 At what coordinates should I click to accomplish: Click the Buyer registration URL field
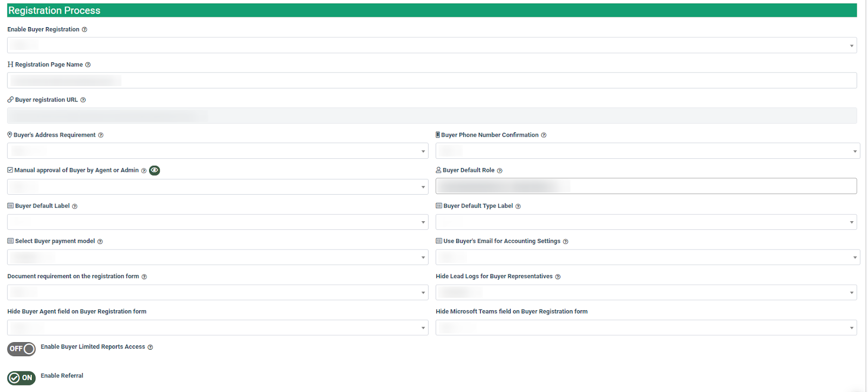click(x=431, y=116)
